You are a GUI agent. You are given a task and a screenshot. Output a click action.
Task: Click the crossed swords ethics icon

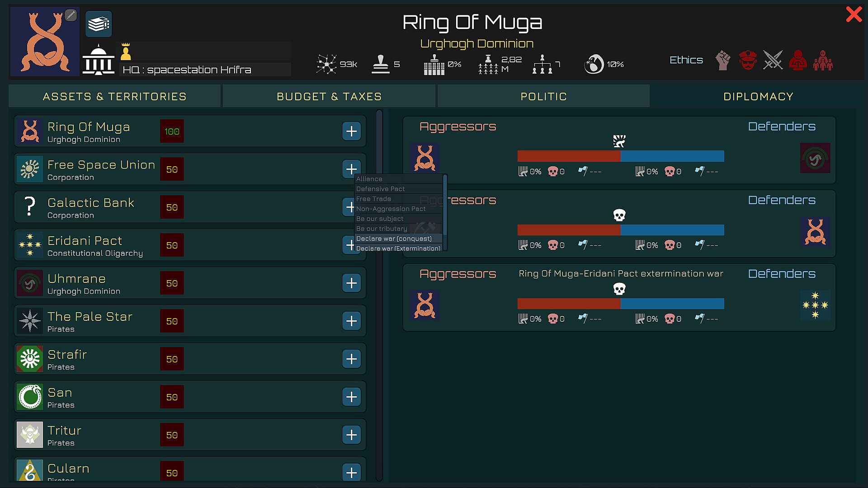[x=773, y=60]
